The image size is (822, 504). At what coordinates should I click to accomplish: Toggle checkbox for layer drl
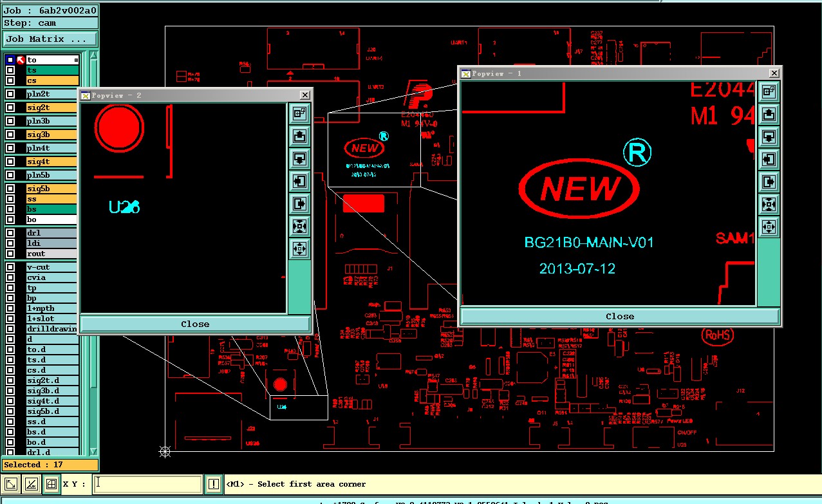click(x=10, y=233)
